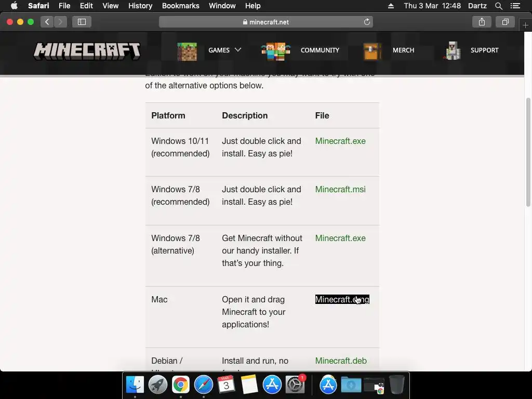Click the Windows 10/11 (recommended) cell
The height and width of the screenshot is (399, 532).
pyautogui.click(x=180, y=147)
